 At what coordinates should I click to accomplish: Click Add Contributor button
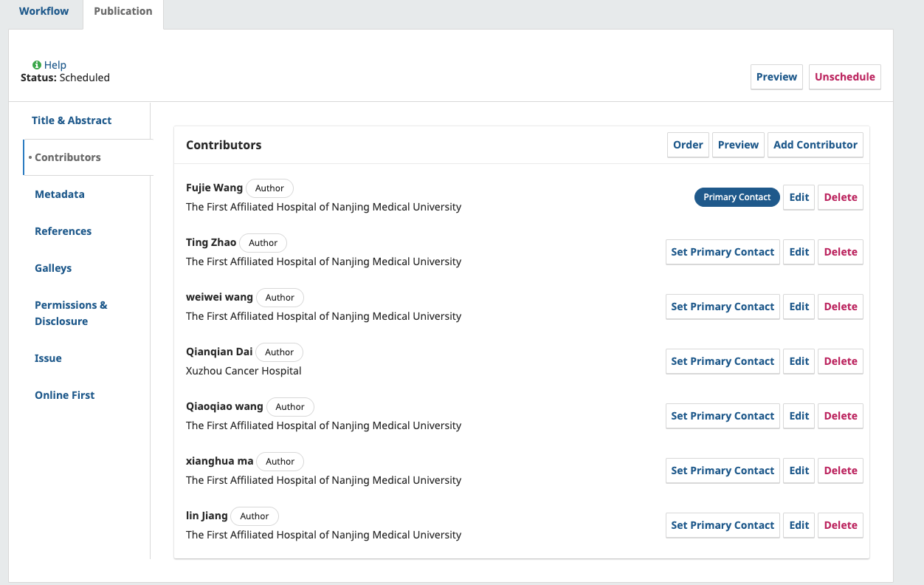(x=815, y=145)
